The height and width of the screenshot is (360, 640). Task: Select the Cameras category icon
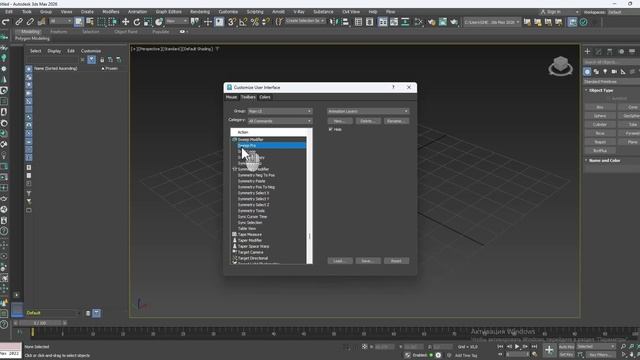click(x=614, y=71)
